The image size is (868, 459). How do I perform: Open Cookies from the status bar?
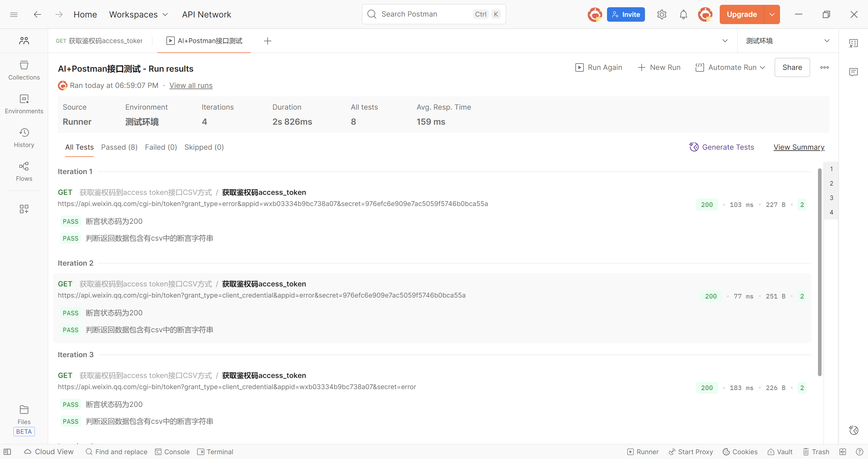(740, 452)
